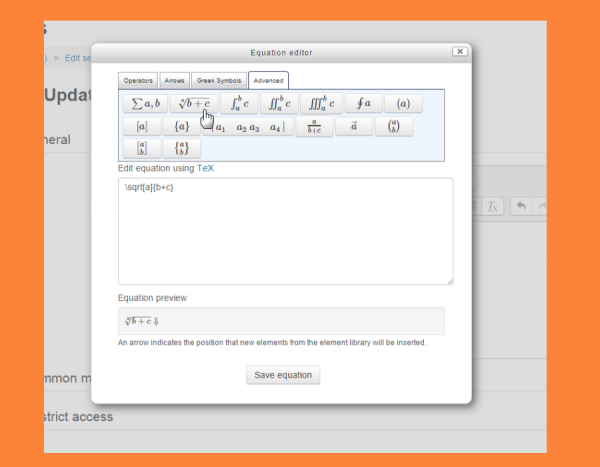Insert absolute value |a| template
Image resolution: width=600 pixels, height=467 pixels.
point(142,127)
